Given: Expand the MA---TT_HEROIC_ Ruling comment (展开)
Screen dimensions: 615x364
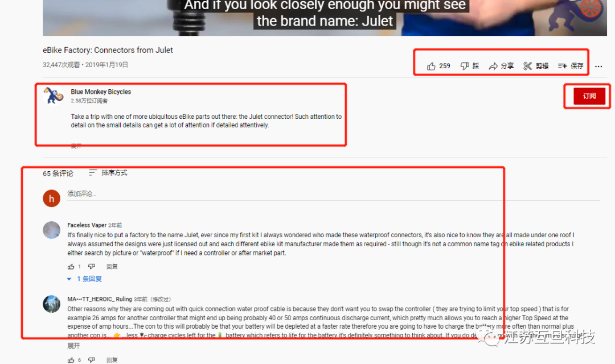Looking at the screenshot, I should (73, 346).
